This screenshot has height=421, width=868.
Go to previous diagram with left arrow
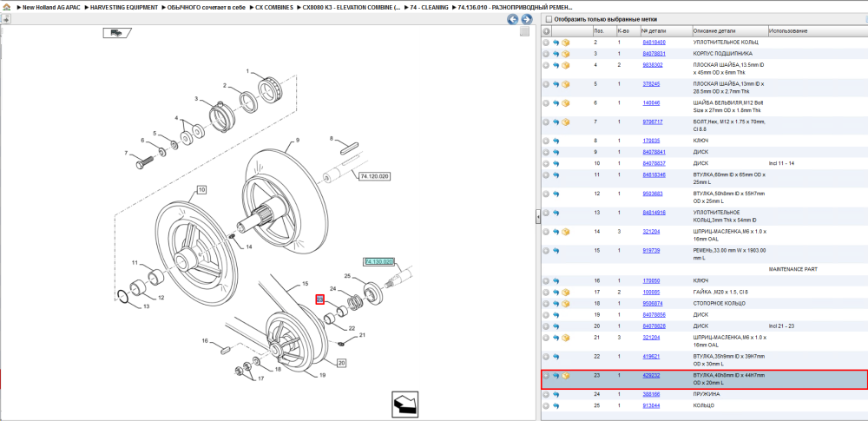coord(513,19)
